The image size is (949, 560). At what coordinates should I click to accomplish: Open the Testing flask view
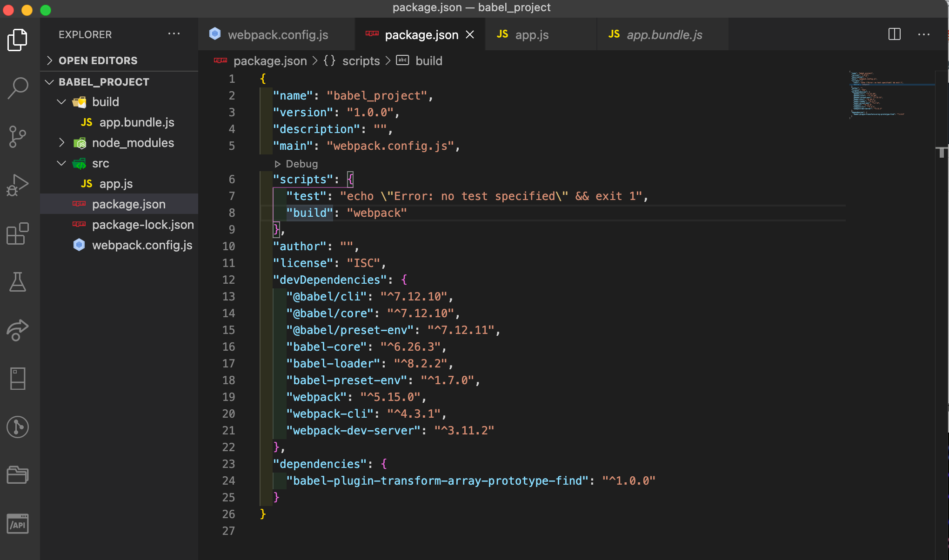(x=18, y=282)
